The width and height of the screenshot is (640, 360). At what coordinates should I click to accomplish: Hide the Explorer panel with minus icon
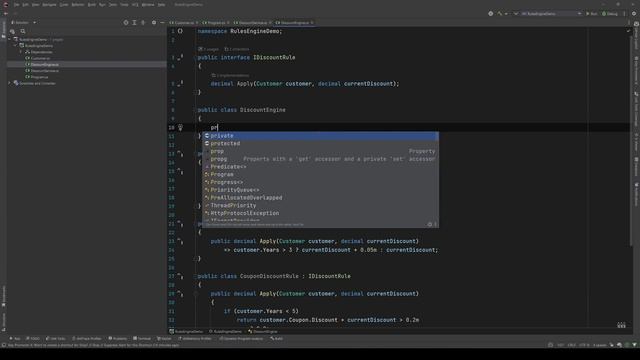coord(162,22)
